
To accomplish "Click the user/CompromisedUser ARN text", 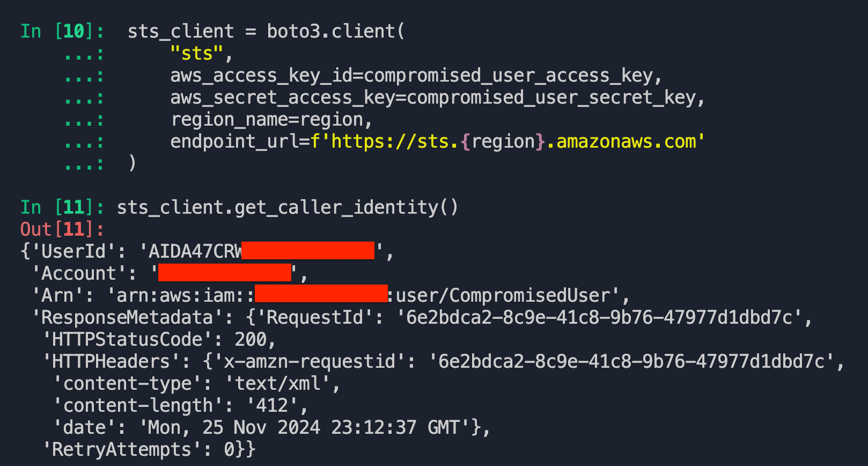I will [x=503, y=295].
